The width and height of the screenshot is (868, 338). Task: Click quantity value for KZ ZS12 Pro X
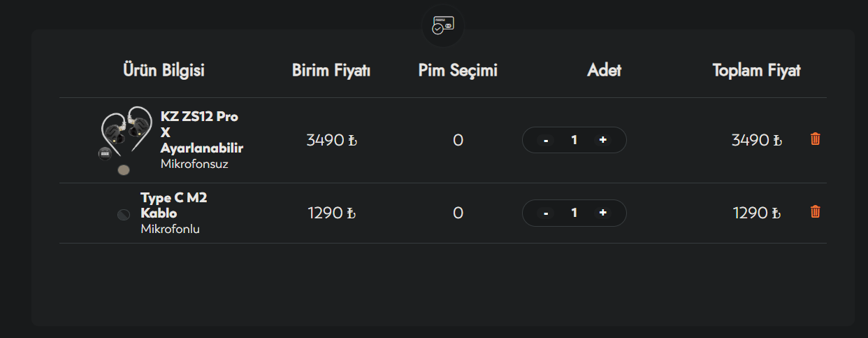point(574,140)
